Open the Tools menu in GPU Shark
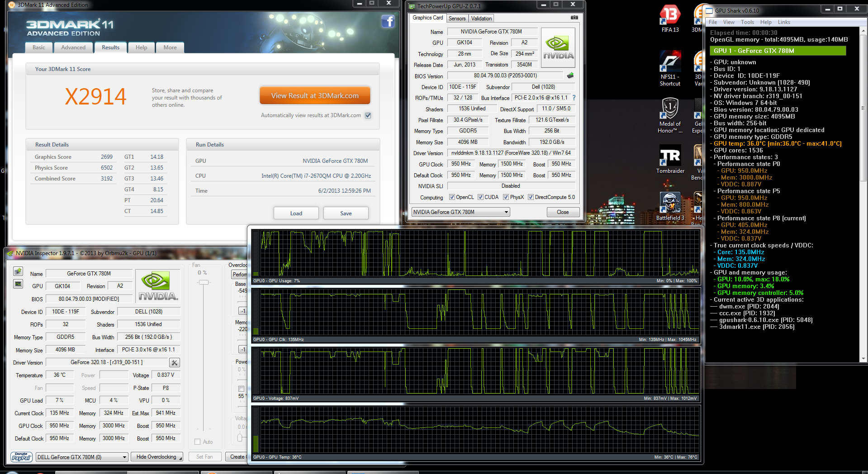 tap(747, 22)
